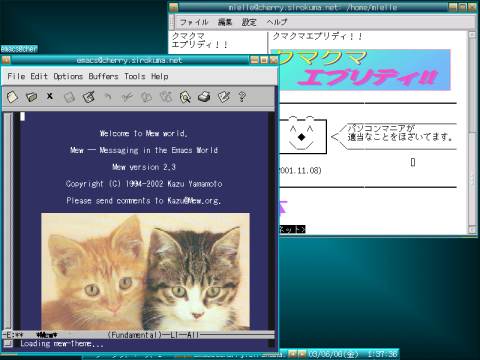Click the Emacs vertical scrollbar on the left
The image size is (480, 360).
pyautogui.click(x=8, y=220)
